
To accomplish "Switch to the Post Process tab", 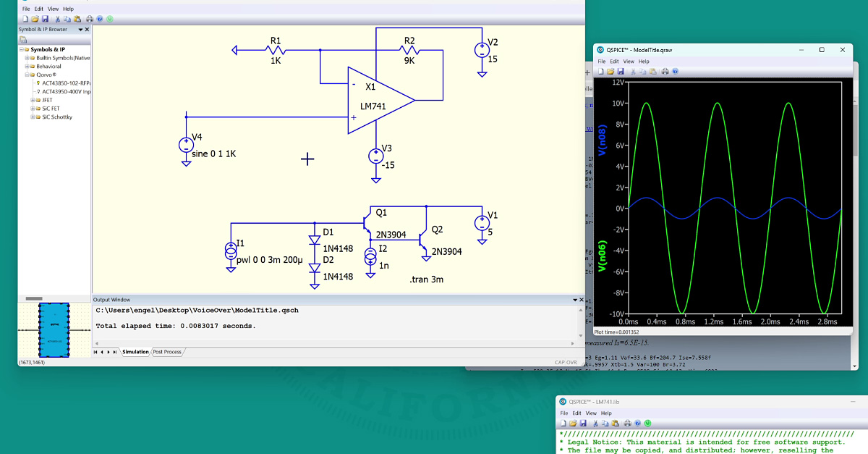I will point(168,352).
